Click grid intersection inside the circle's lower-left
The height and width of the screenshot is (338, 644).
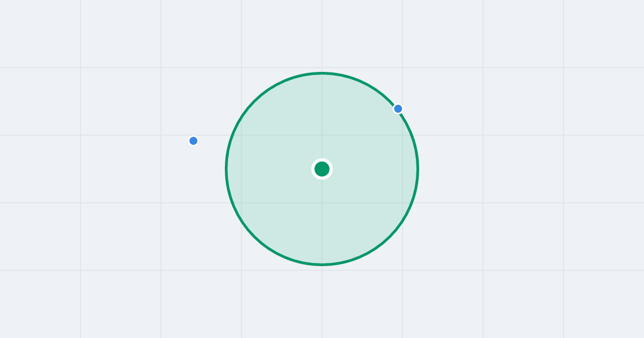click(x=241, y=203)
